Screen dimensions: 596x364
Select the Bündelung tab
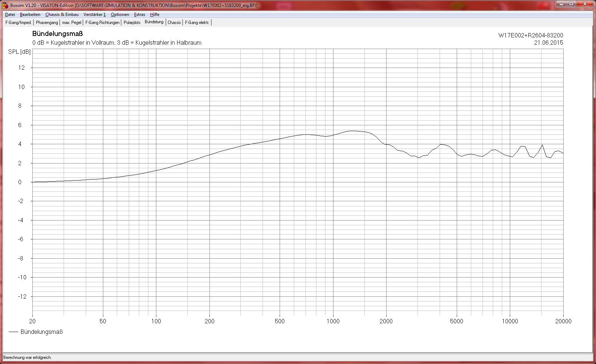[154, 22]
